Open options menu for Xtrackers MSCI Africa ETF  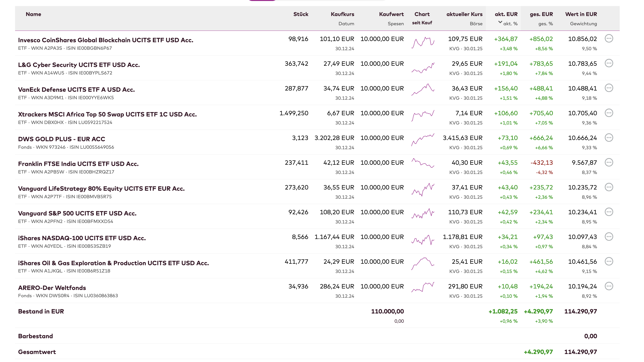[x=609, y=113]
